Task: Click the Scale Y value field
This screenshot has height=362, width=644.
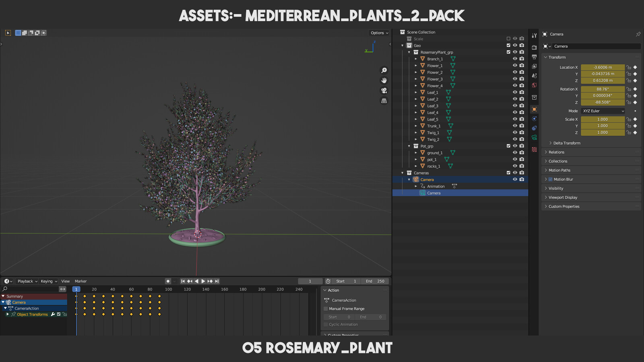Action: 603,126
